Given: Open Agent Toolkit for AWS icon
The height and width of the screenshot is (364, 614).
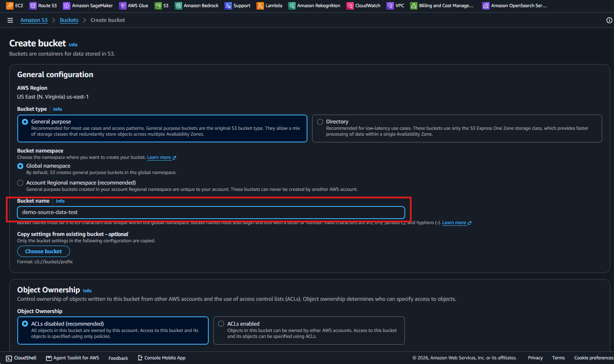Looking at the screenshot, I should (49, 358).
